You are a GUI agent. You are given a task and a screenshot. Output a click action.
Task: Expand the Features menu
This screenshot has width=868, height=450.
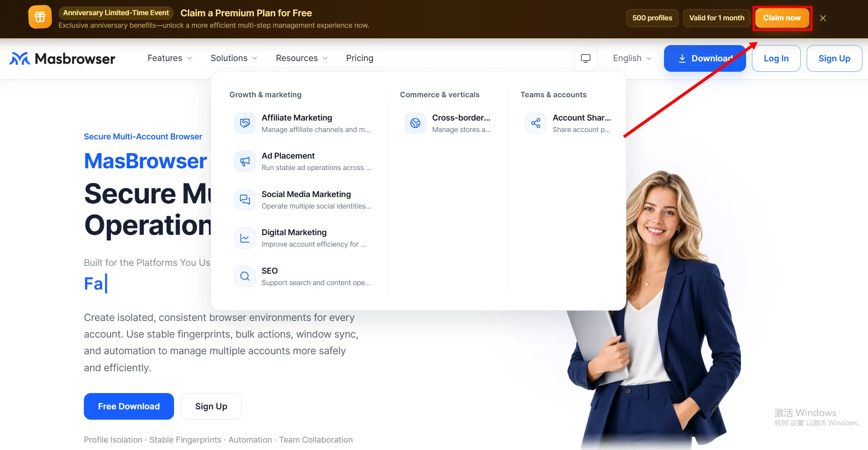(x=170, y=58)
